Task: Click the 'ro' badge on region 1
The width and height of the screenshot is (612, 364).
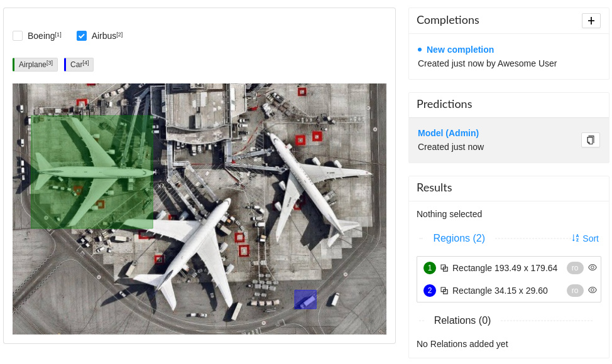Action: pos(575,268)
